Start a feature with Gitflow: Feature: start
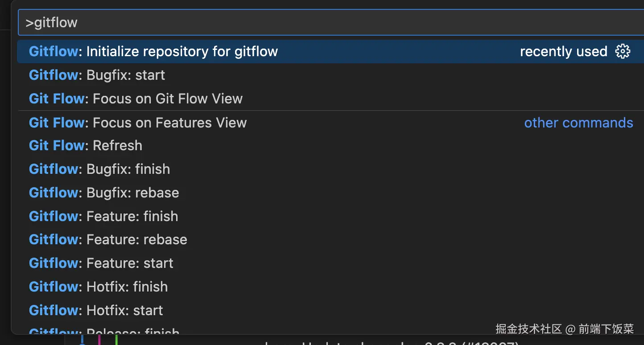644x345 pixels. point(101,263)
